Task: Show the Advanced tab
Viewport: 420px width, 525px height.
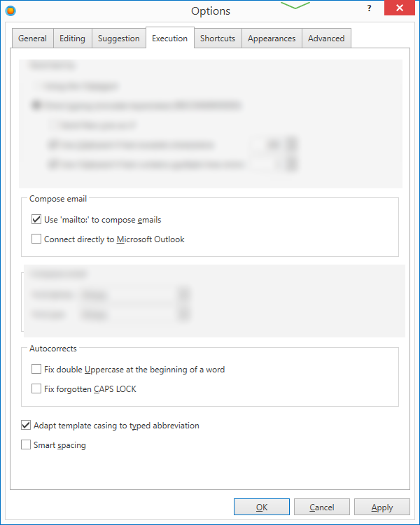Action: tap(326, 38)
